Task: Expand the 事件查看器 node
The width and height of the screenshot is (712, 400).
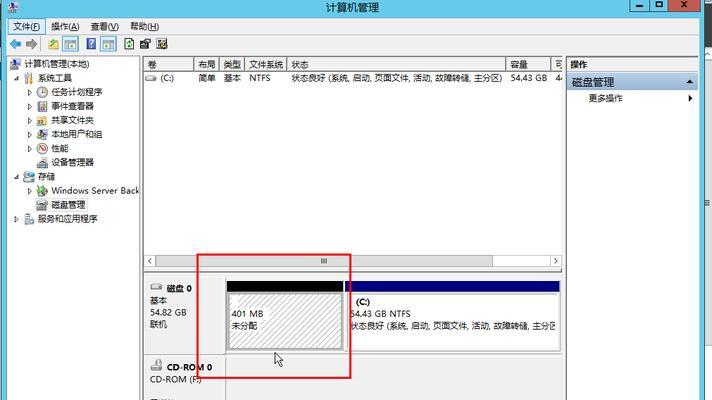Action: tap(30, 106)
